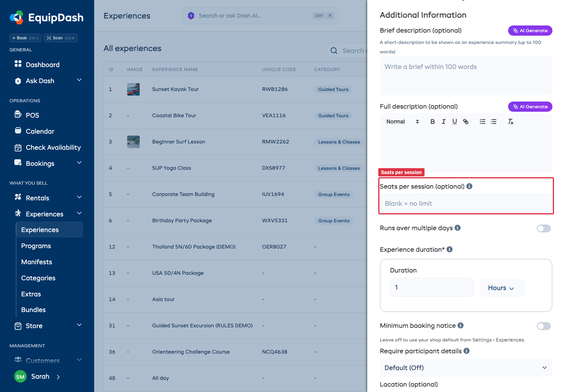Insert ordered list in description editor
This screenshot has height=392, width=565.
(x=483, y=122)
